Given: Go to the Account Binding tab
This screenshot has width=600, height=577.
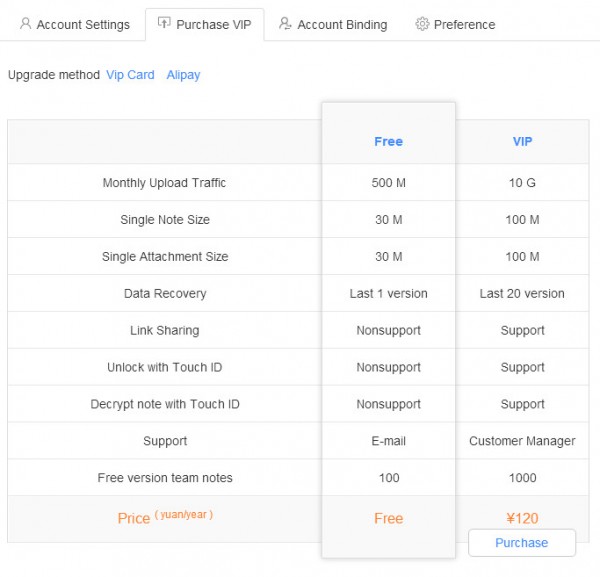Looking at the screenshot, I should click(x=341, y=24).
